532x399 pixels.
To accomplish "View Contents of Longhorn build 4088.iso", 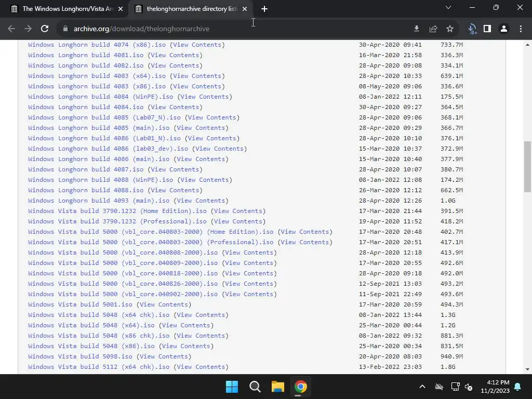I will tap(175, 190).
